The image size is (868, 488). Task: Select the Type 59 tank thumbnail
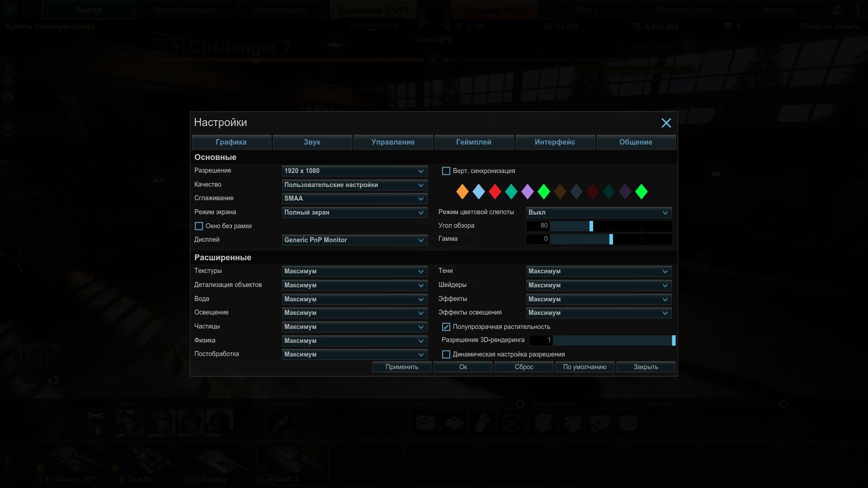click(x=146, y=463)
